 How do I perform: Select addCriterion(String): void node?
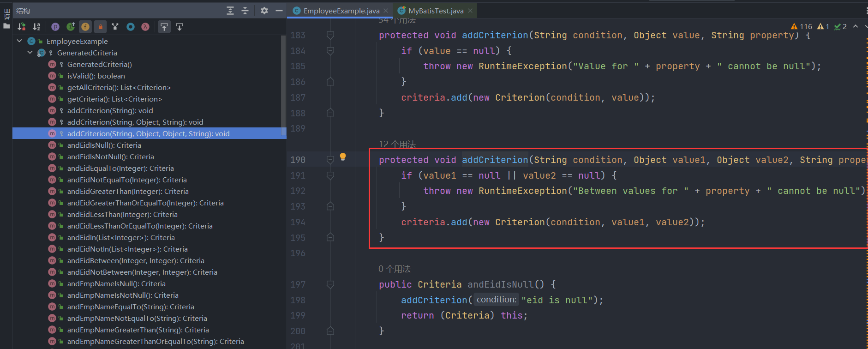pos(110,110)
